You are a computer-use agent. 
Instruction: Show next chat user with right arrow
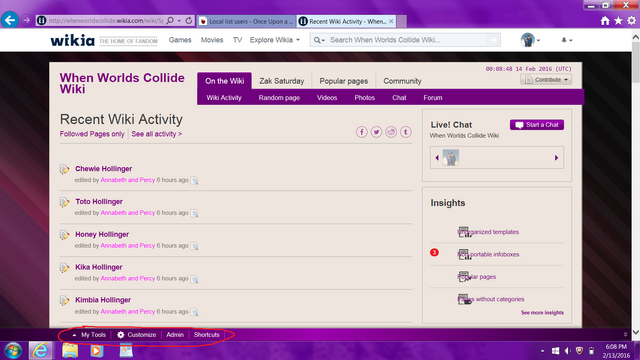click(556, 158)
